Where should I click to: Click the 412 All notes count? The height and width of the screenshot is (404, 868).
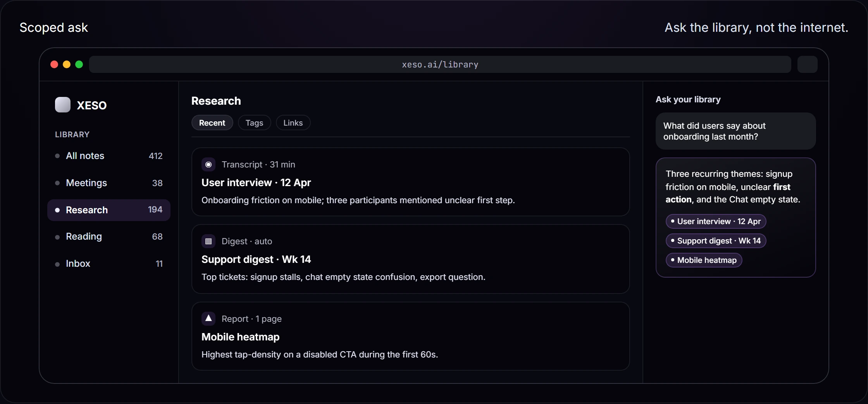tap(156, 156)
